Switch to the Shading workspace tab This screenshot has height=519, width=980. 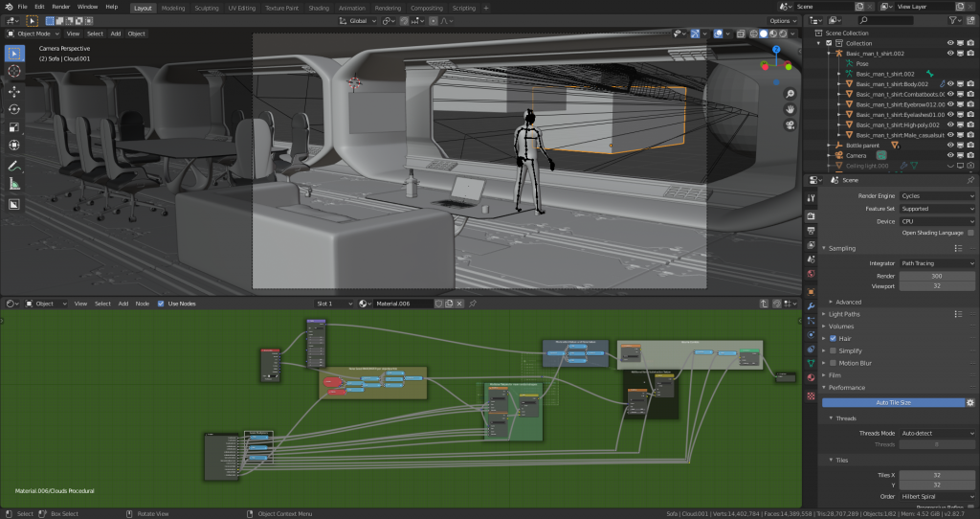pos(318,8)
